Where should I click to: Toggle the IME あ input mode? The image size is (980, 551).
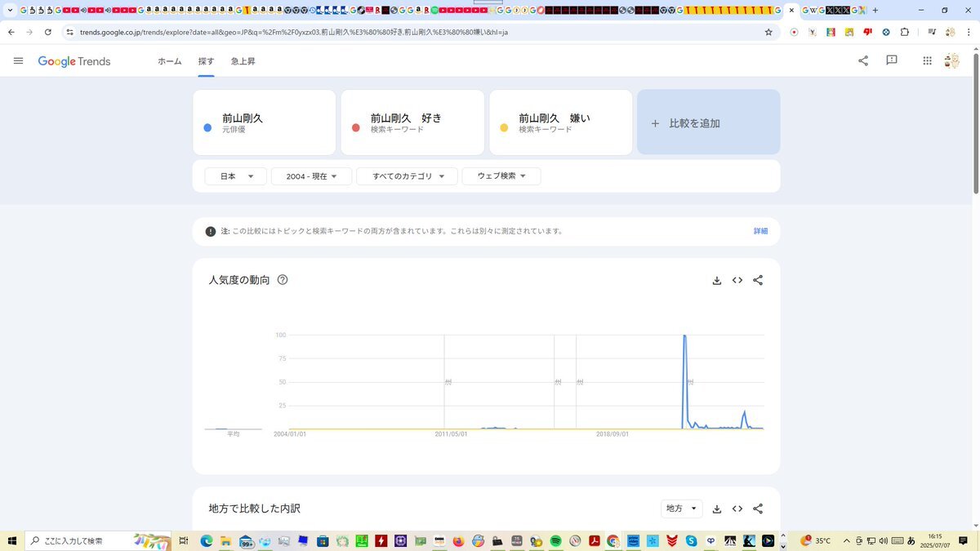(911, 540)
